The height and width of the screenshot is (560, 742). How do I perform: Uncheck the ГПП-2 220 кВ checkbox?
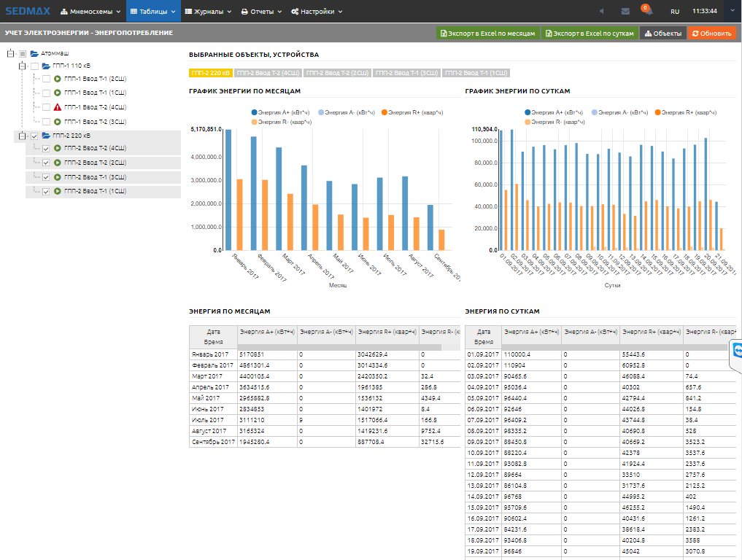34,136
